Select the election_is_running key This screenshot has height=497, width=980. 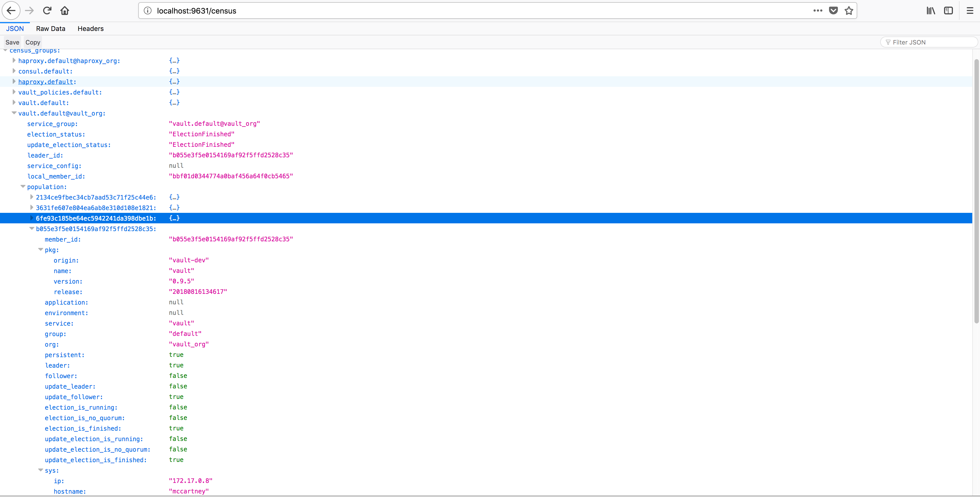coord(81,407)
